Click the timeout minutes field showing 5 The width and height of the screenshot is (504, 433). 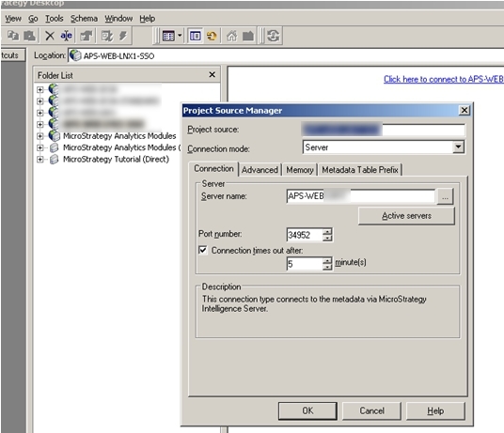point(305,264)
